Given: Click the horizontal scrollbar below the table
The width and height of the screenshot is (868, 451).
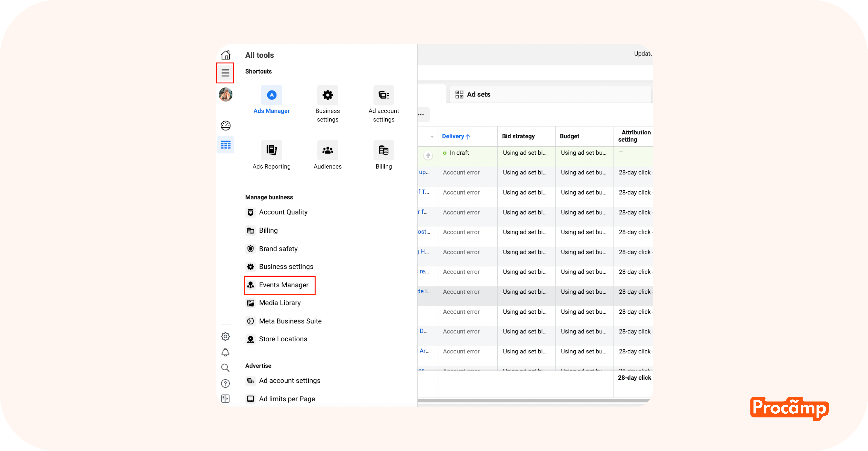Looking at the screenshot, I should tap(534, 401).
